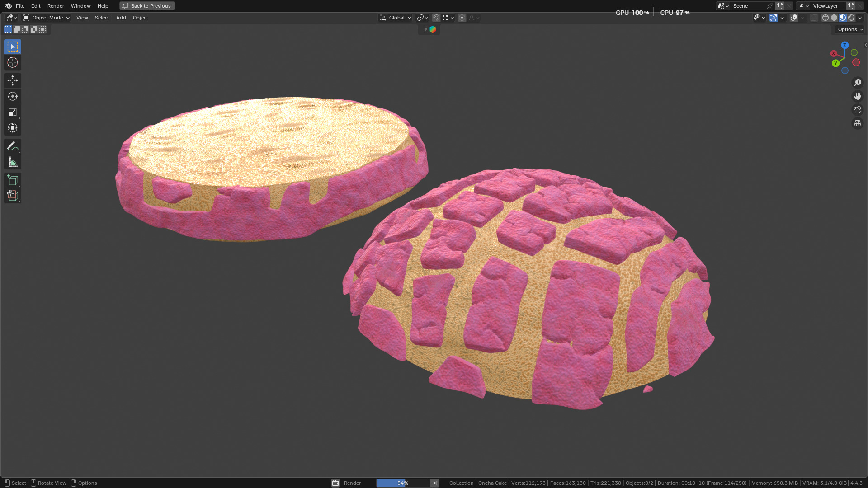The image size is (868, 488).
Task: Activate the Rotate tool
Action: pos(13,96)
